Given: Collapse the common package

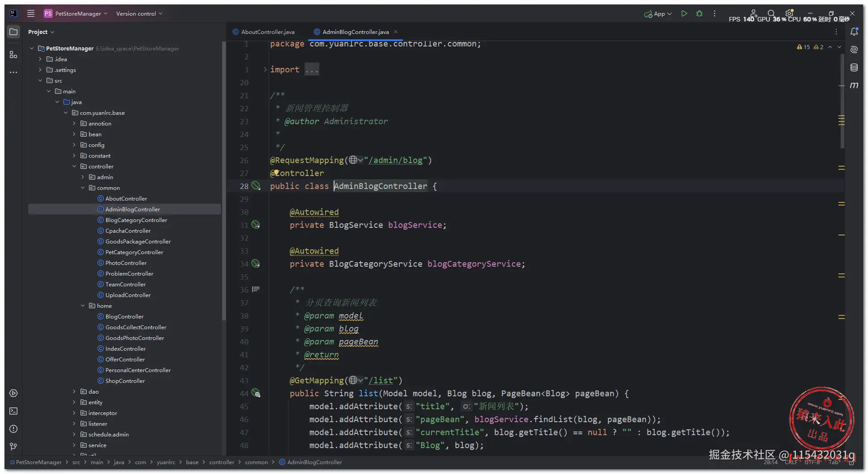Looking at the screenshot, I should coord(83,188).
